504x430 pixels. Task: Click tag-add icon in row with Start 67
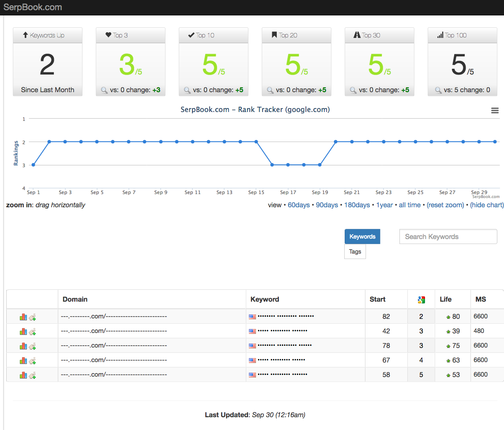click(x=32, y=361)
